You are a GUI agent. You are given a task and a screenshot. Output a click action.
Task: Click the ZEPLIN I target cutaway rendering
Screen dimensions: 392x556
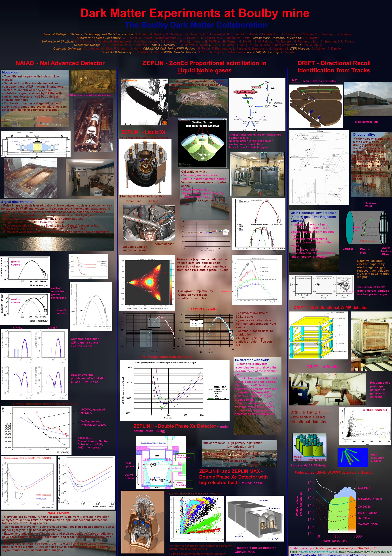(145, 167)
